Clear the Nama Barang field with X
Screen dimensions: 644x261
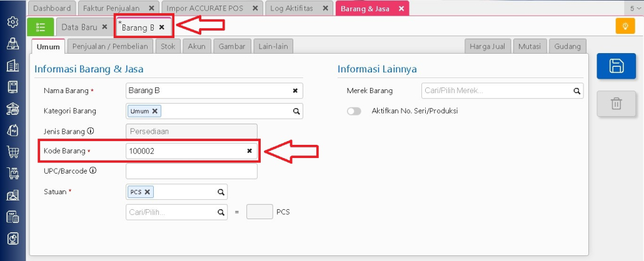click(x=295, y=91)
